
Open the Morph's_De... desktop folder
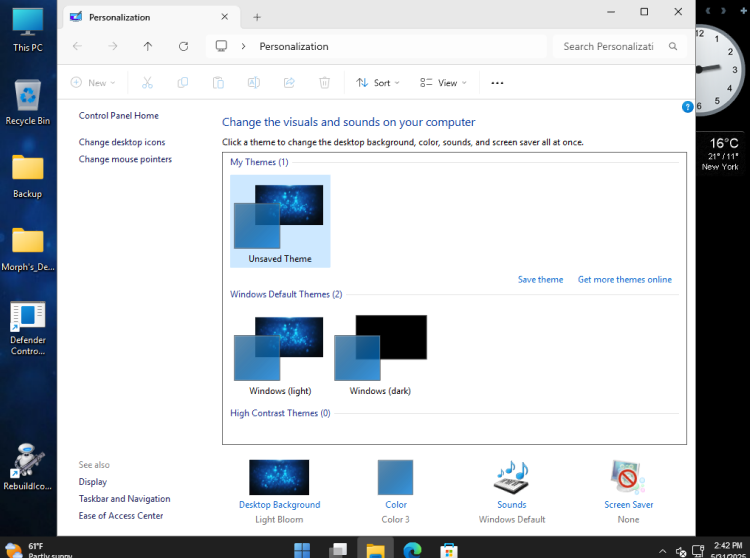tap(28, 249)
